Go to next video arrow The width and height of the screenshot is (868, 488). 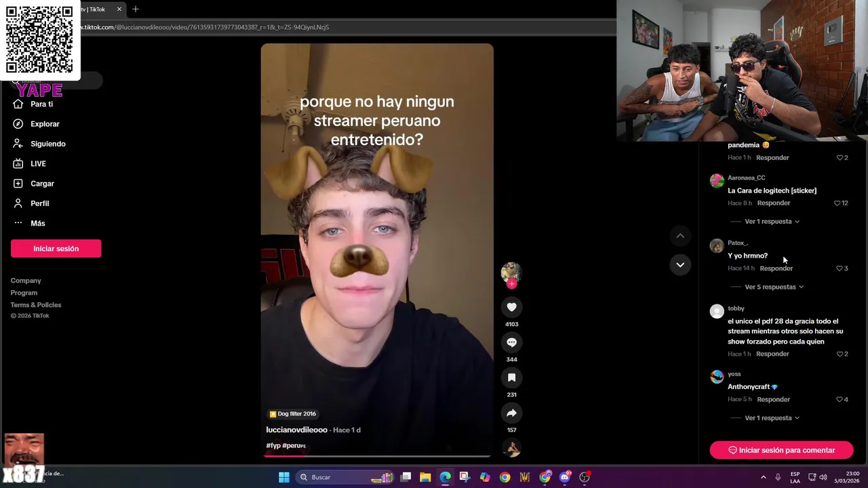coord(680,264)
